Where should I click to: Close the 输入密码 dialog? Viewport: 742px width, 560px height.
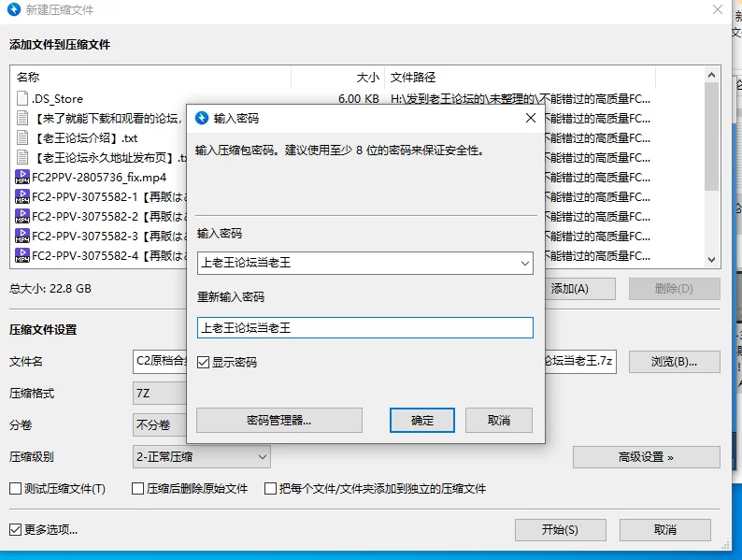[x=531, y=118]
